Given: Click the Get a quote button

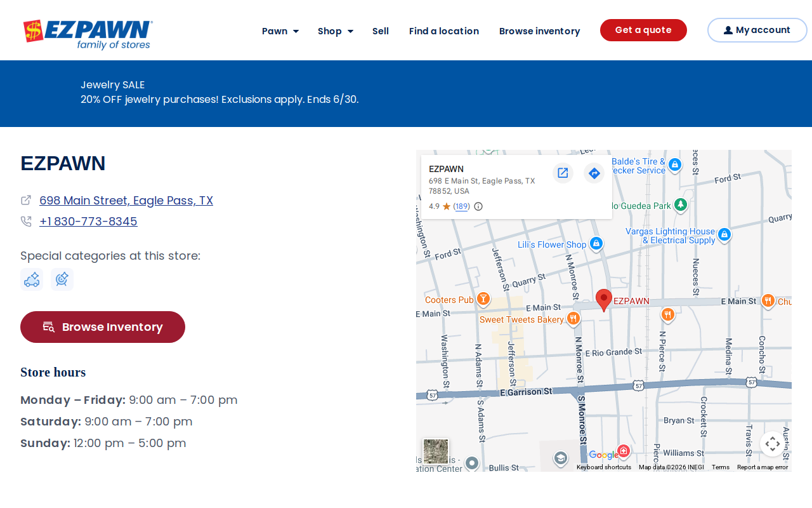Looking at the screenshot, I should [x=643, y=30].
